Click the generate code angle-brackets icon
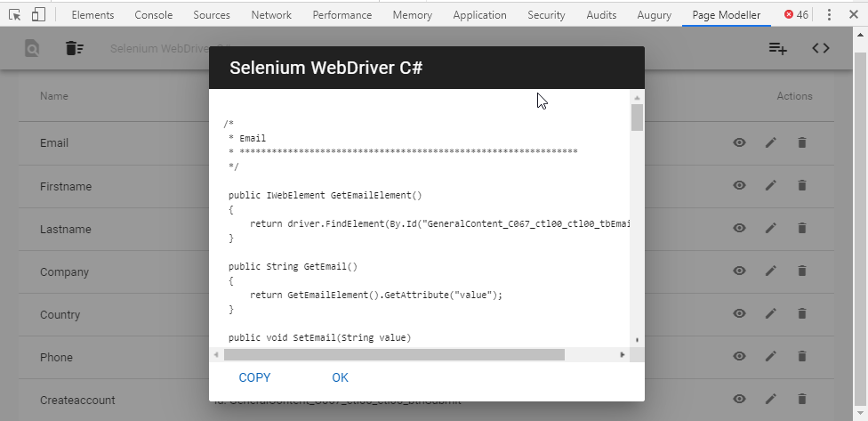The image size is (868, 421). pos(820,49)
